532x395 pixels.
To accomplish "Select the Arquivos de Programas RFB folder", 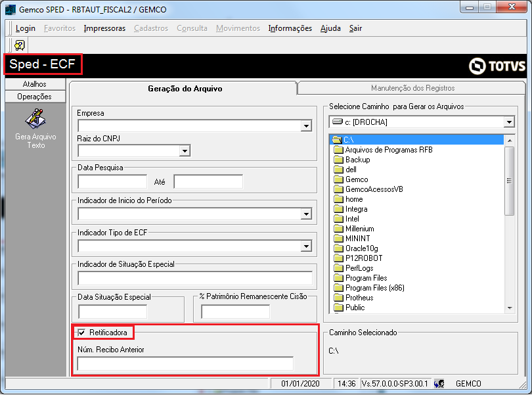I will coord(383,150).
